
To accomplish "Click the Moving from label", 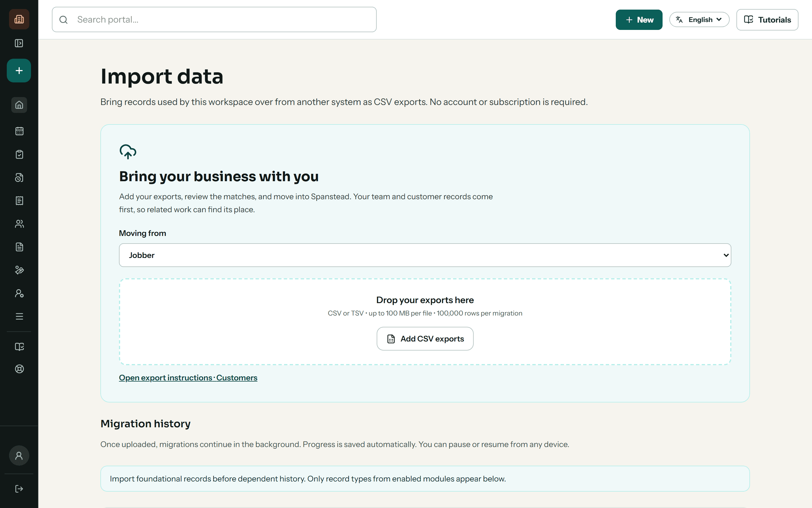I will point(142,233).
